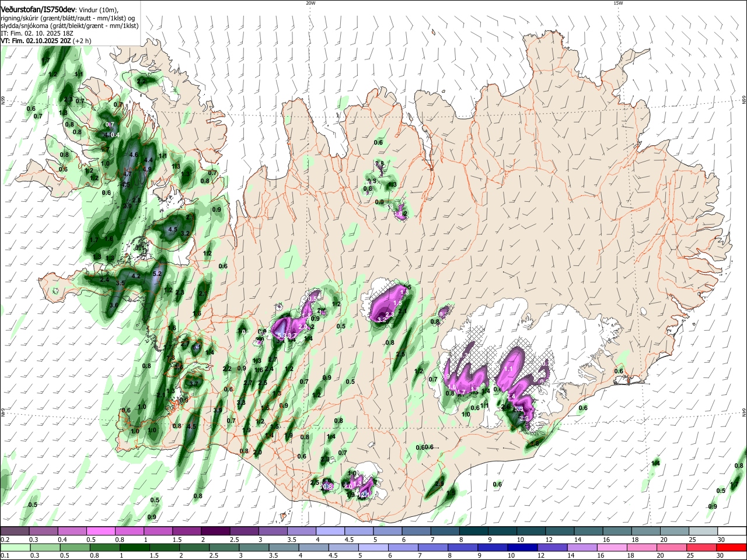The image size is (747, 560).
Task: Click the Veðurstofan/IS750dev title text
Action: 38,10
